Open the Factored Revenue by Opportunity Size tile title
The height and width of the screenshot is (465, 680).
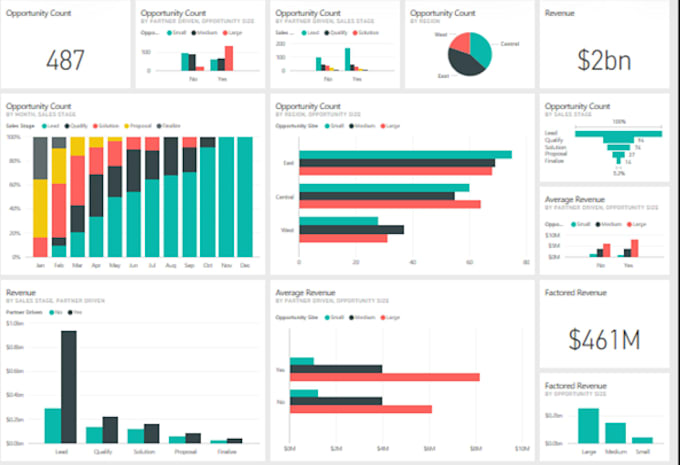(x=575, y=386)
